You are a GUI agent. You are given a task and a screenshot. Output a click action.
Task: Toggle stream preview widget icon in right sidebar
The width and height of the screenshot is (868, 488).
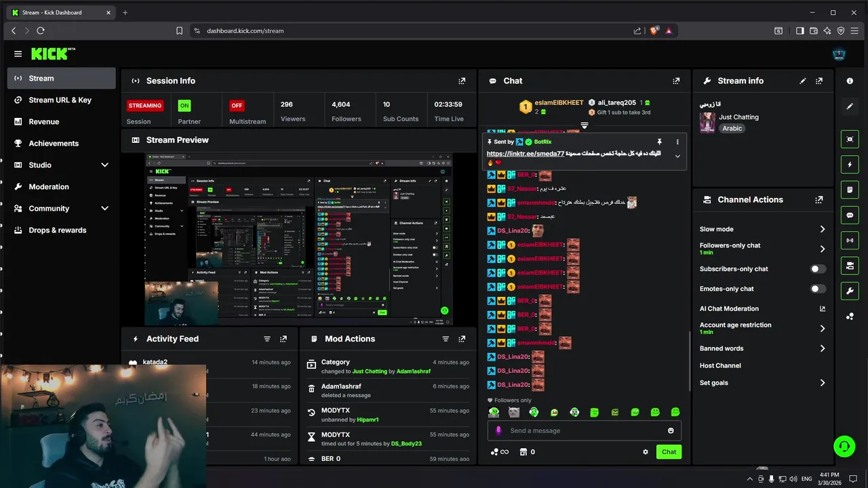point(850,139)
